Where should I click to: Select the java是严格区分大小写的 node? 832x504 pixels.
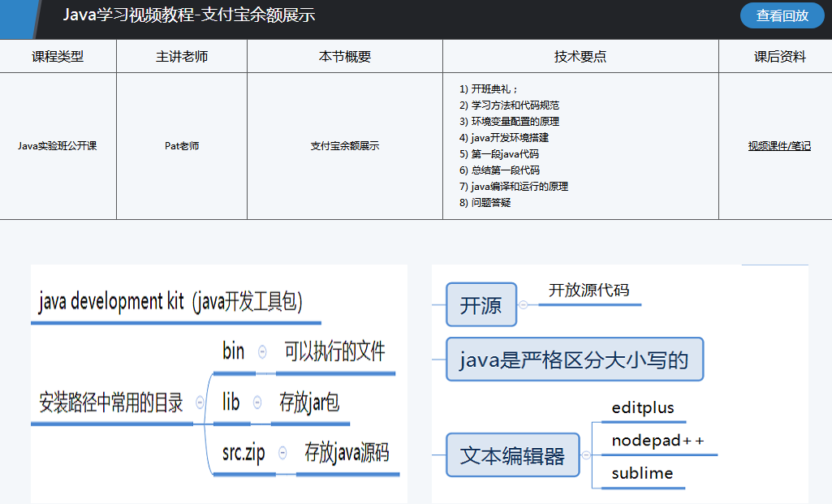(574, 360)
